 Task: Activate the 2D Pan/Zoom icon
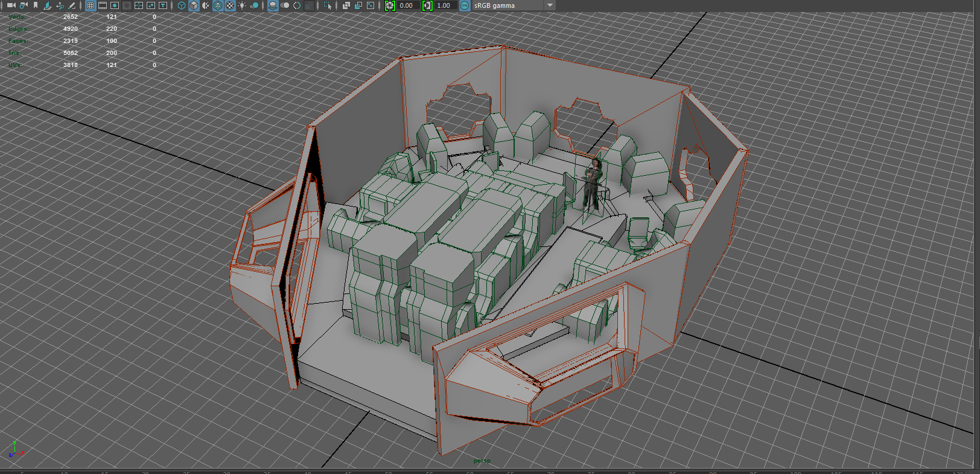60,5
